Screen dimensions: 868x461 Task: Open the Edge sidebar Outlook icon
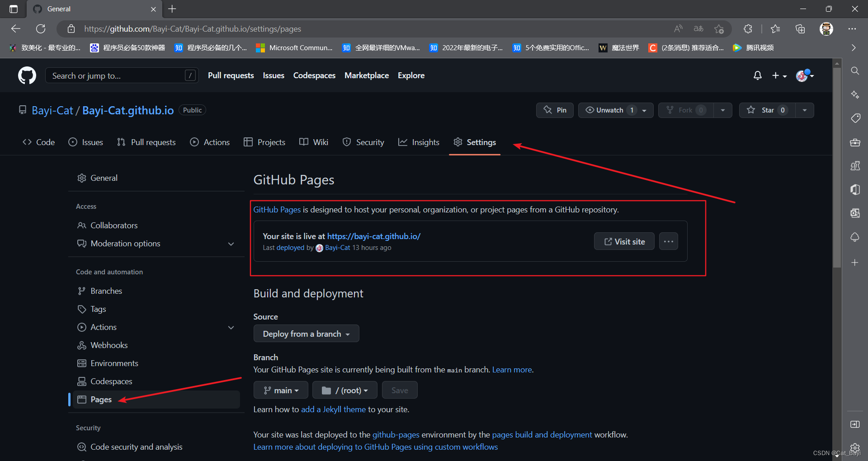pos(855,213)
